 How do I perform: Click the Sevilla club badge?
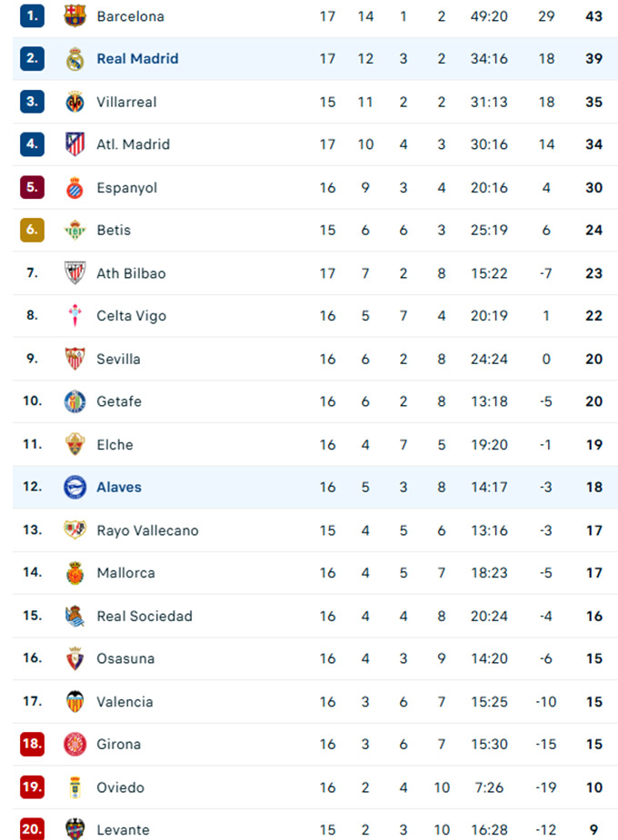click(75, 359)
